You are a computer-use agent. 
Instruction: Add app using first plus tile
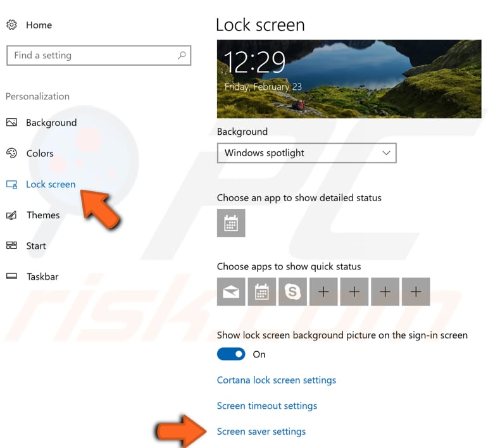(323, 292)
